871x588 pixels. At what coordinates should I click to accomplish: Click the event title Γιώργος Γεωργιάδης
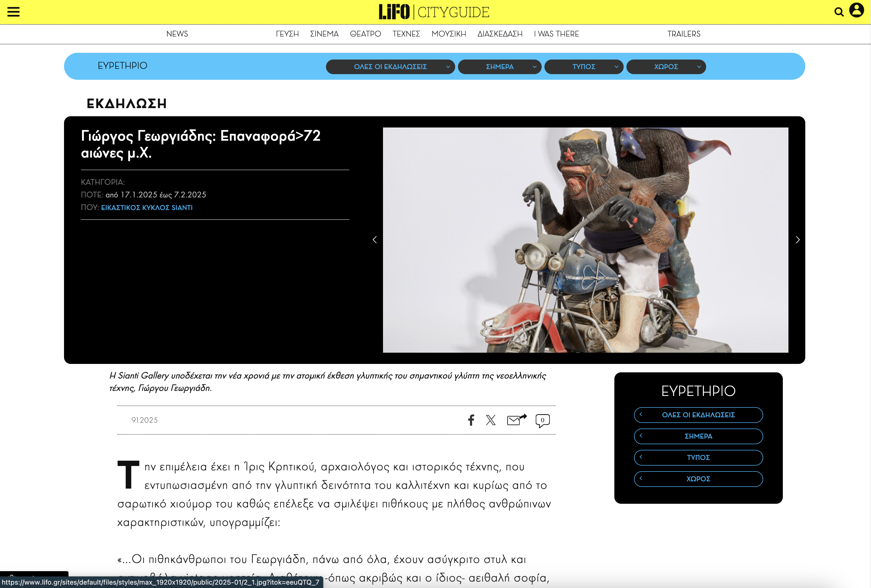coord(200,144)
